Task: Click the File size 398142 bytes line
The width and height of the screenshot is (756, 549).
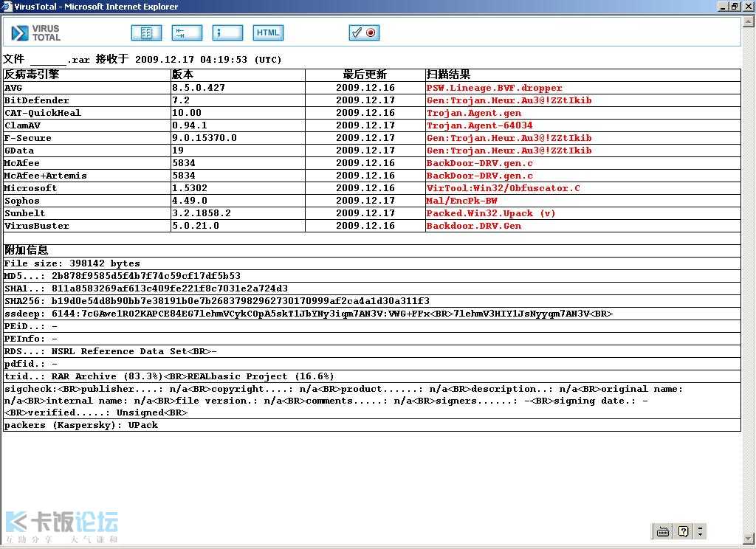Action: coord(72,263)
